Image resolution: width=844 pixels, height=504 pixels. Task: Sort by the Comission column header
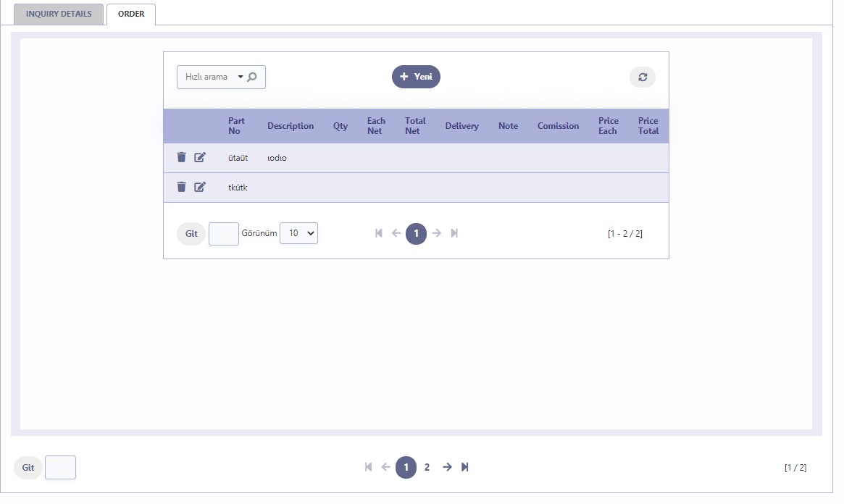[x=558, y=126]
